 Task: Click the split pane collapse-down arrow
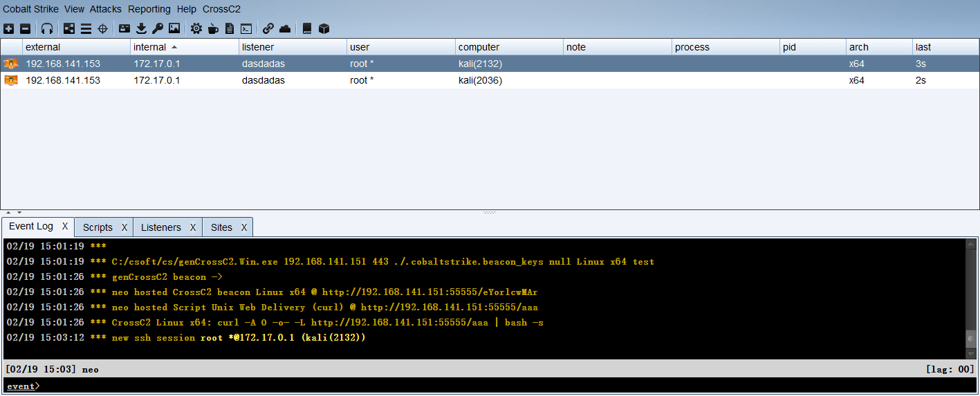tap(19, 213)
